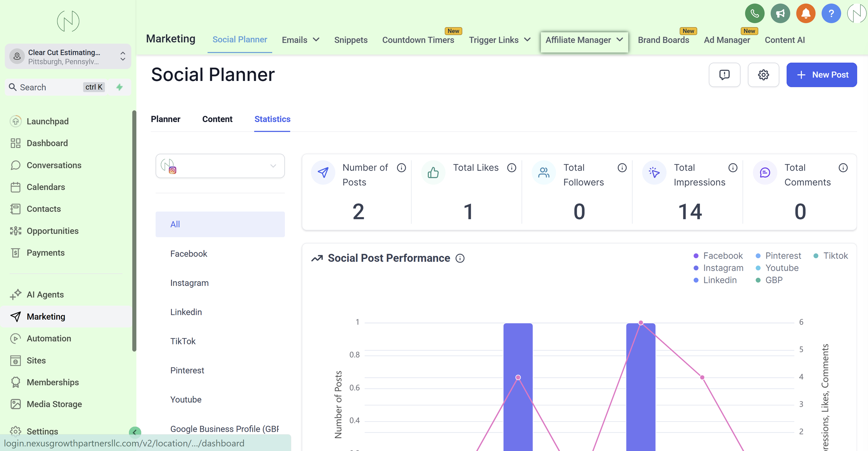Click the Sites sidebar icon
868x451 pixels.
pos(16,360)
